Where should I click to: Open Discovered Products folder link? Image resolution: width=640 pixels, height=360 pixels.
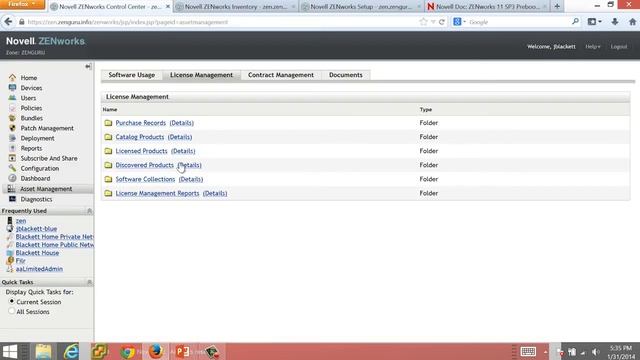pos(144,165)
